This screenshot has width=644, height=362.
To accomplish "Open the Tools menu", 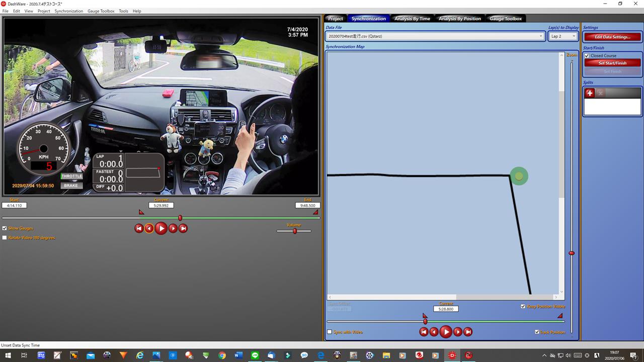I will [123, 11].
